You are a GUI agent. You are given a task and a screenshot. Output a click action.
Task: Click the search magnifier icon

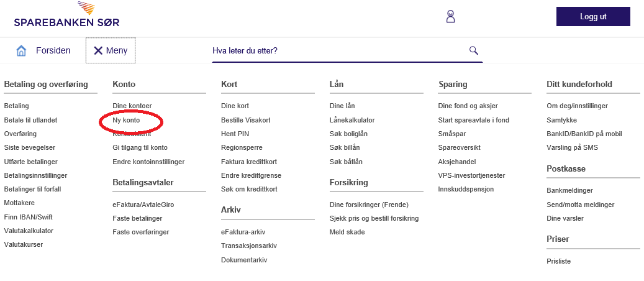(473, 50)
